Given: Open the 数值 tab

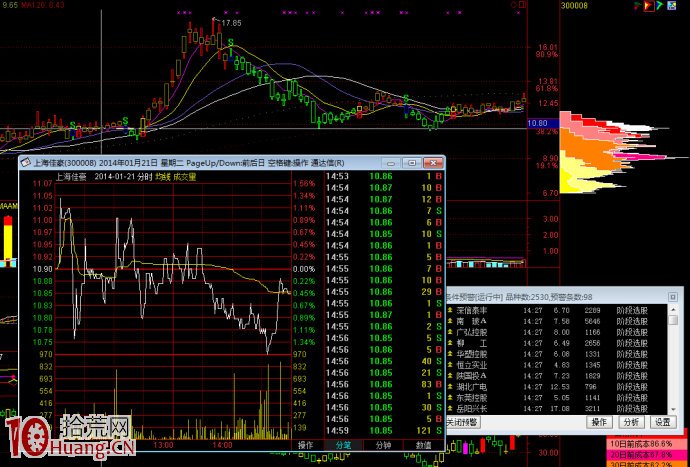Looking at the screenshot, I should [x=424, y=444].
